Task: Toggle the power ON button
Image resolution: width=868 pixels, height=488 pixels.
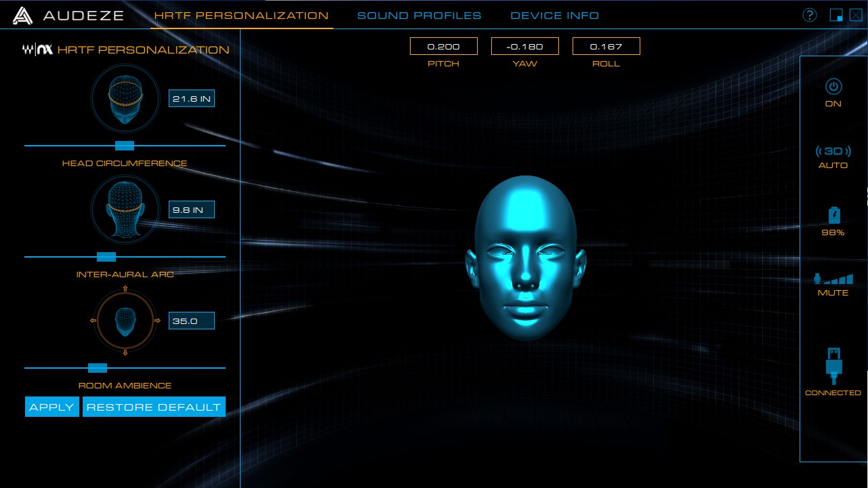Action: pyautogui.click(x=833, y=87)
